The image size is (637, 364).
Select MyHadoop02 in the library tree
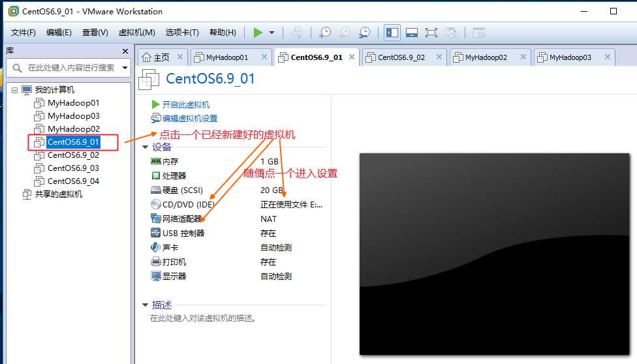[73, 129]
